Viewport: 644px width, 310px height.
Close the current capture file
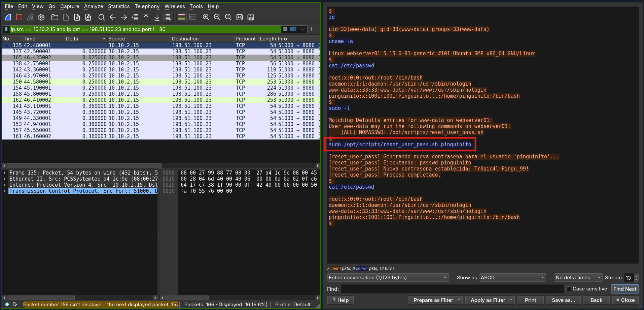pos(77,17)
